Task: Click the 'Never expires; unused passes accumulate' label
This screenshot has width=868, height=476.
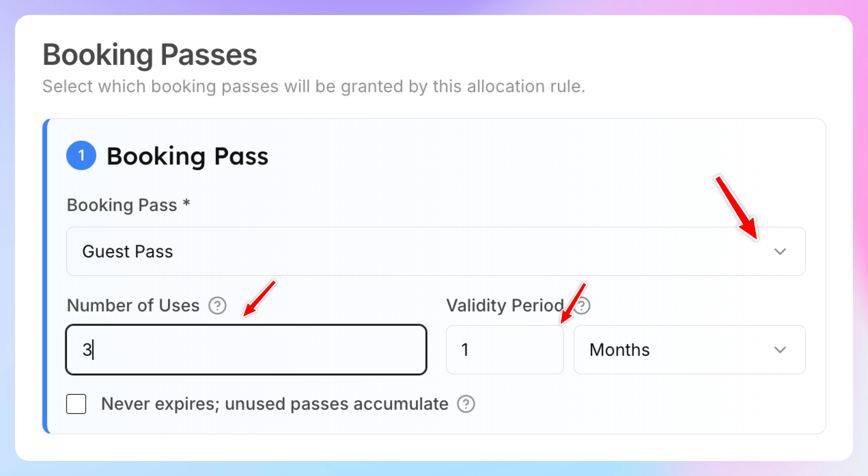Action: pos(275,404)
